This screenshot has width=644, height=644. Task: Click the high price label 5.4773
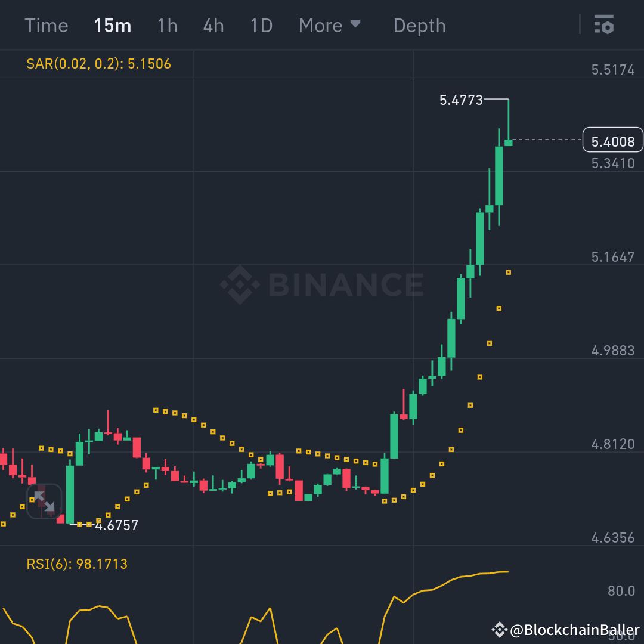461,100
